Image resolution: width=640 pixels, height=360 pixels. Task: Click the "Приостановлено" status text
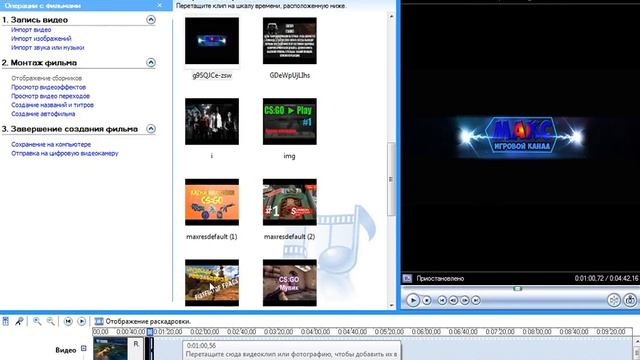(440, 278)
